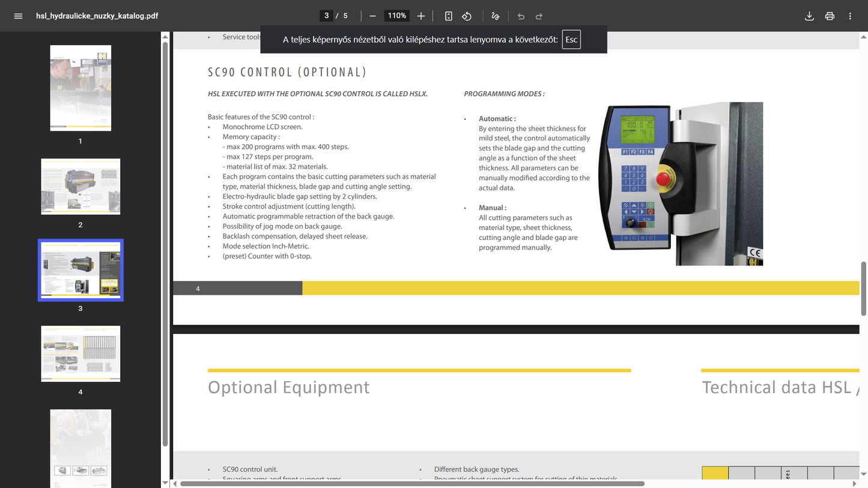Click the SC90 control unit photo

tap(681, 184)
